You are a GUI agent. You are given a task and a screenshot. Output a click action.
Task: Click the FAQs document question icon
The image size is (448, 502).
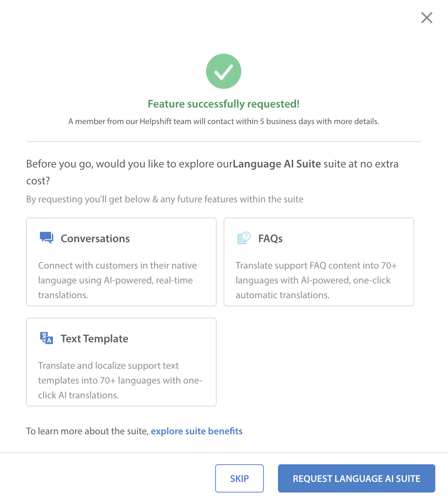(x=244, y=238)
